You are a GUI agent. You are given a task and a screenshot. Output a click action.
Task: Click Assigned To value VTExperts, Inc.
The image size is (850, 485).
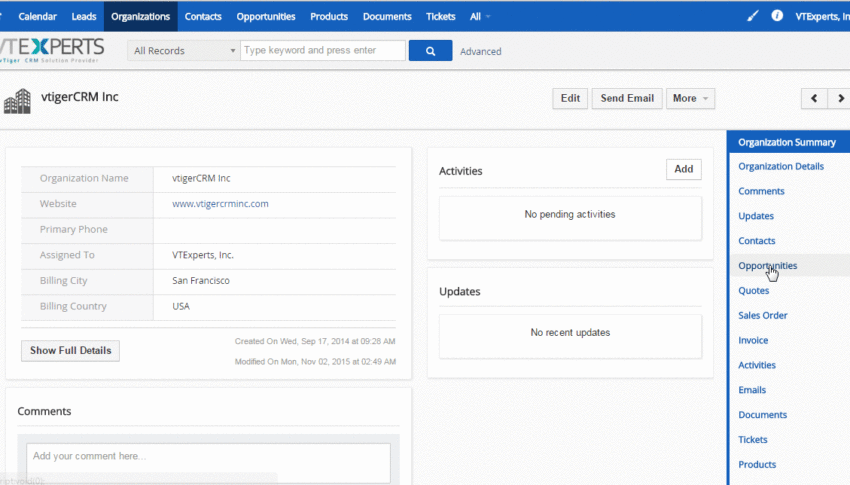coord(203,255)
